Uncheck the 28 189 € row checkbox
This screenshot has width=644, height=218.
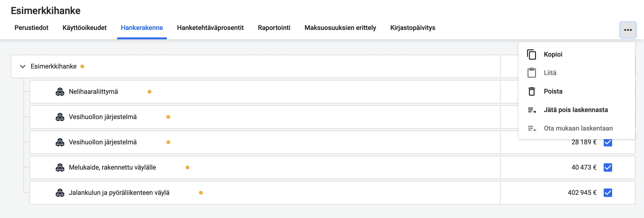click(607, 142)
